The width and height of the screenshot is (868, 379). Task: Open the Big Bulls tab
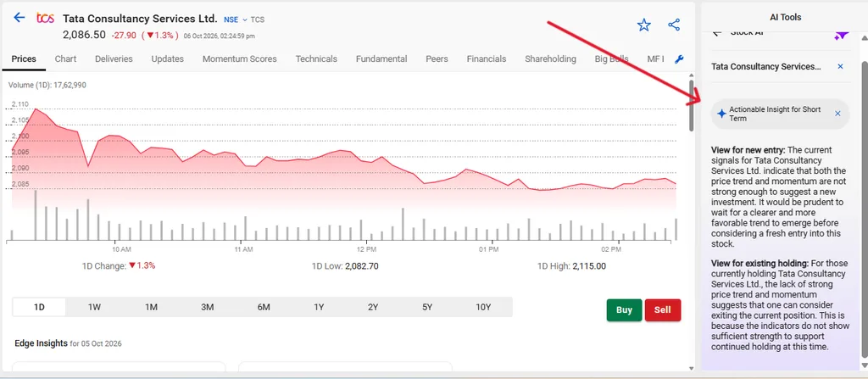(x=612, y=59)
